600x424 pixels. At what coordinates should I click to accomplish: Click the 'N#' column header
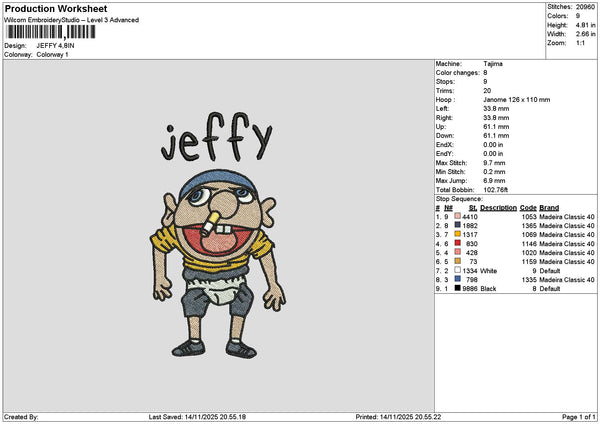pyautogui.click(x=448, y=208)
